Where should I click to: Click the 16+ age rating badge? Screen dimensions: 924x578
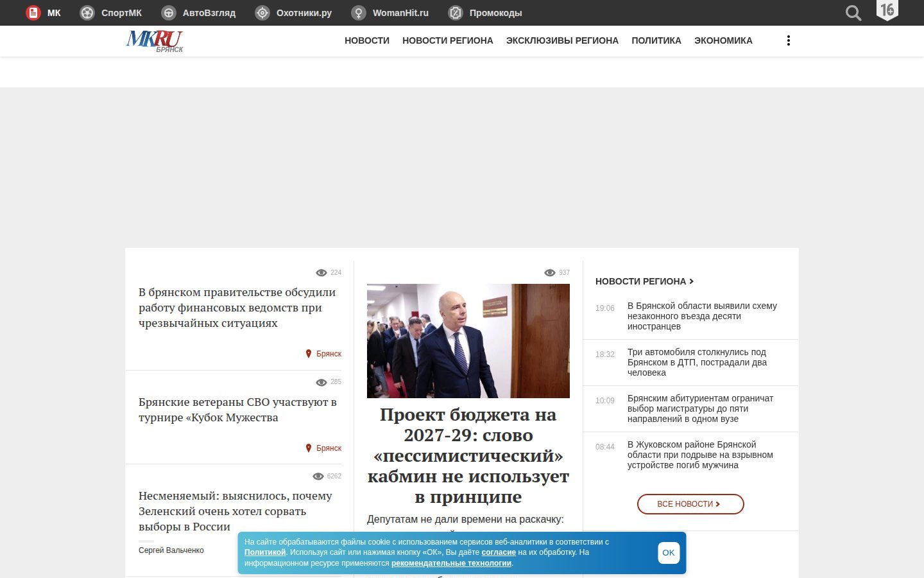(887, 10)
